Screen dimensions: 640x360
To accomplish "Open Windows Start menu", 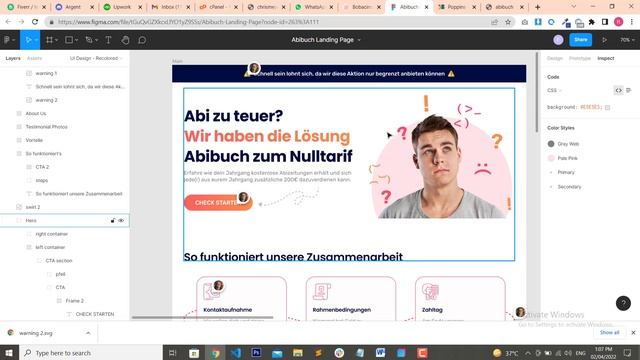I will coord(9,352).
